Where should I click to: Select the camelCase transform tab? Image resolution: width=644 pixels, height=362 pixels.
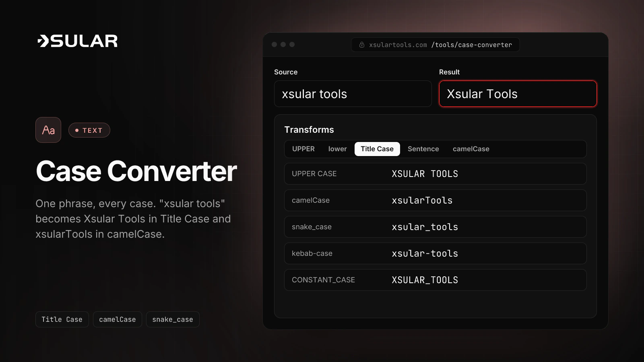(471, 149)
